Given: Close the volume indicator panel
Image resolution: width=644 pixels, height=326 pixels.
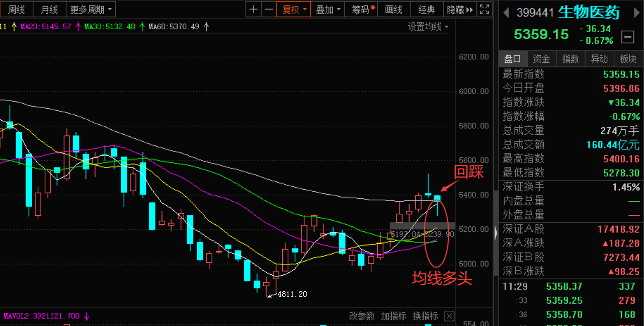Looking at the screenshot, I should [x=449, y=316].
